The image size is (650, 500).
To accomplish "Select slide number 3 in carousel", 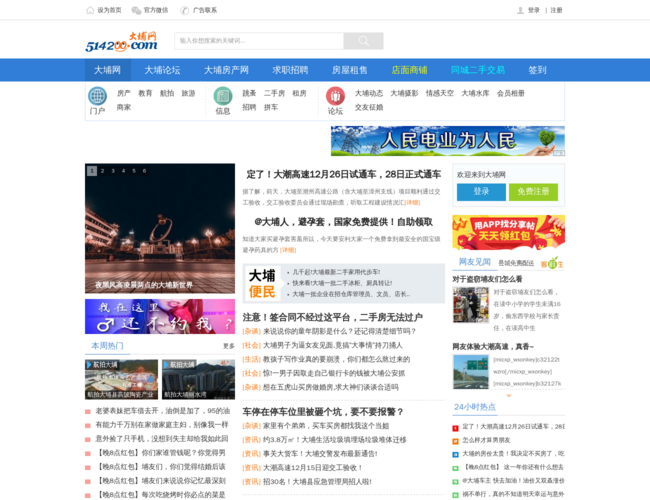I will (x=113, y=171).
